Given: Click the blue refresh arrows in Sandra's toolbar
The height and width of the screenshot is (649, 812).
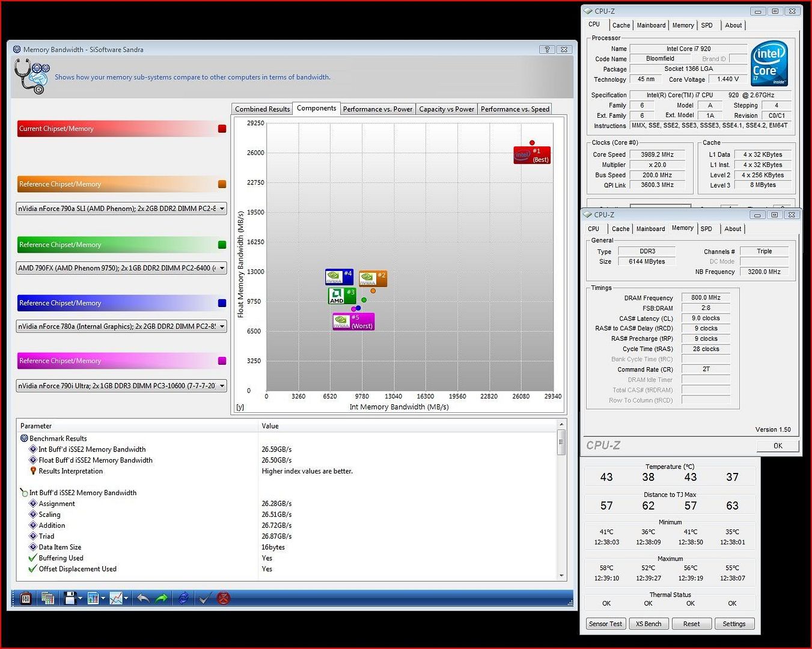Looking at the screenshot, I should pyautogui.click(x=183, y=598).
